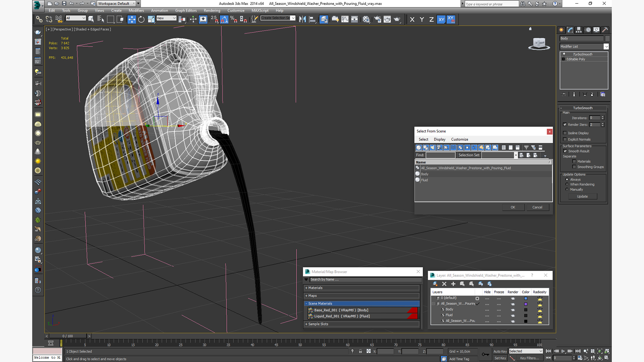
Task: Open the Modifiers menu
Action: [136, 10]
